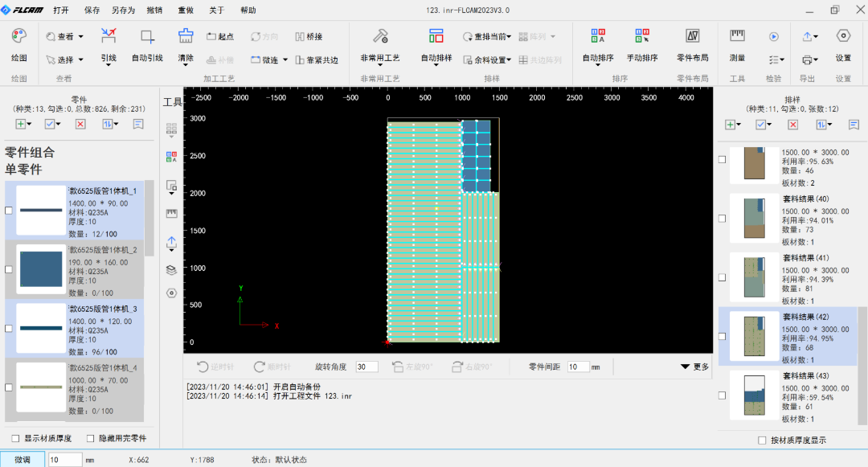Click the print icon in 导出 group
Viewport: 868px width, 467px height.
click(x=807, y=59)
